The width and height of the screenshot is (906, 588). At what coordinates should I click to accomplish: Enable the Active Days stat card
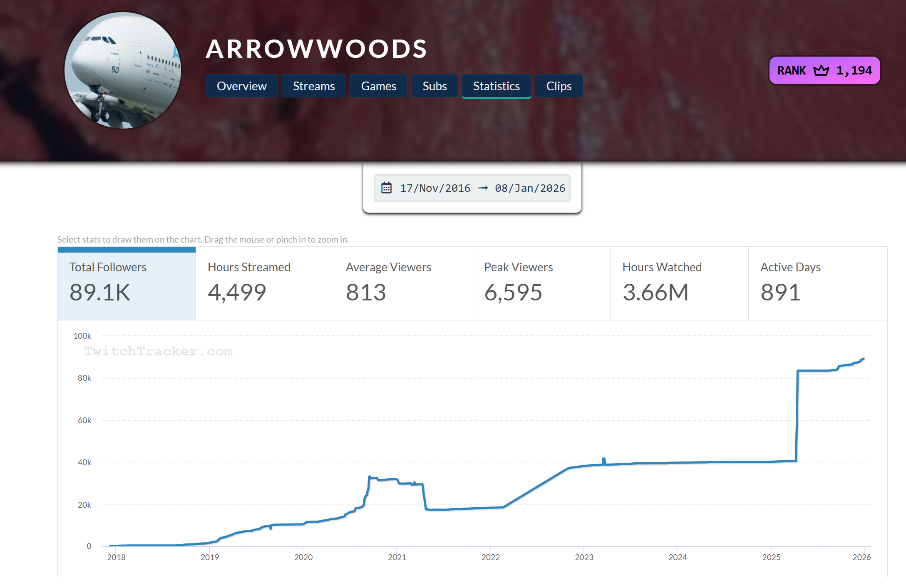[817, 283]
